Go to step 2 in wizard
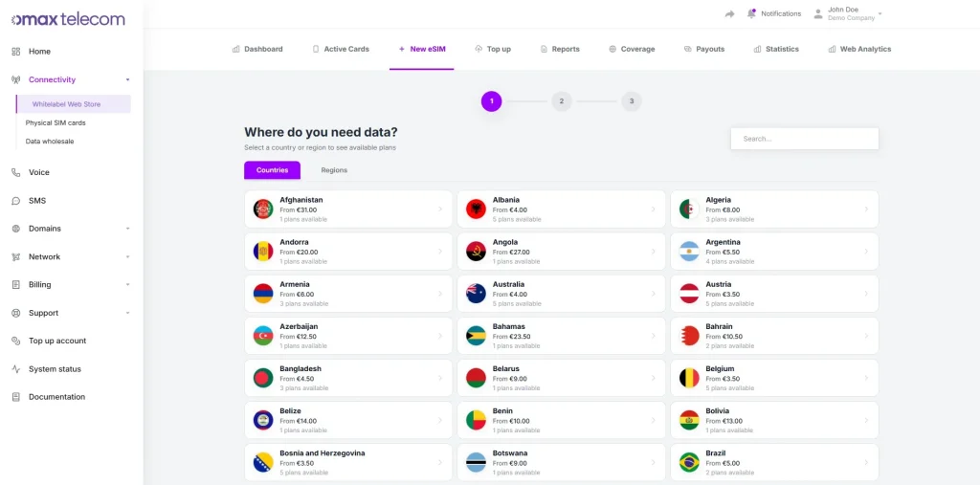 tap(561, 100)
